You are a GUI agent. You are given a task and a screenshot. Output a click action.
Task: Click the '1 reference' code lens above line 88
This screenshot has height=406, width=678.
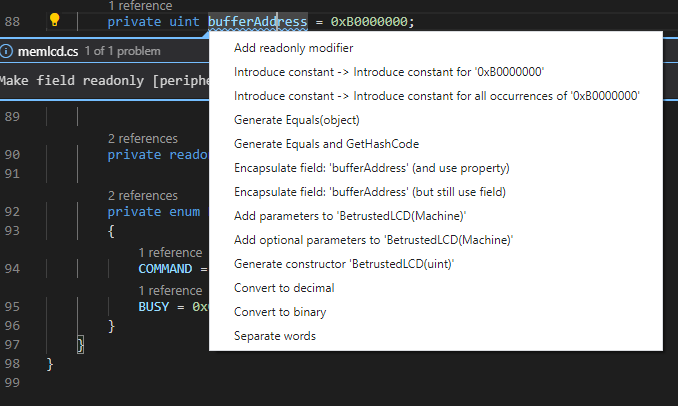[x=140, y=6]
